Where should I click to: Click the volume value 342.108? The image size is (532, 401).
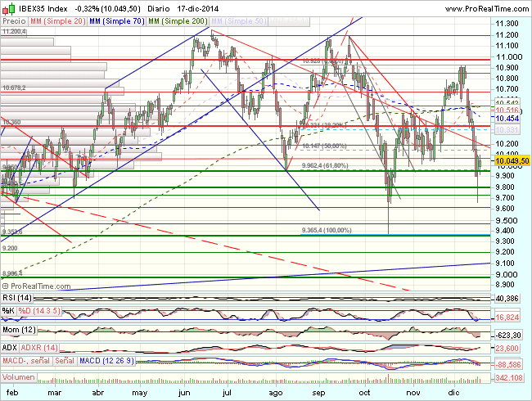pyautogui.click(x=508, y=377)
